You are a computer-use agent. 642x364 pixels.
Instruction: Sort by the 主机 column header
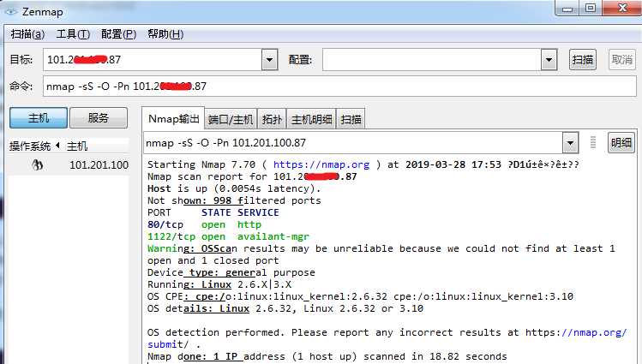tap(97, 146)
